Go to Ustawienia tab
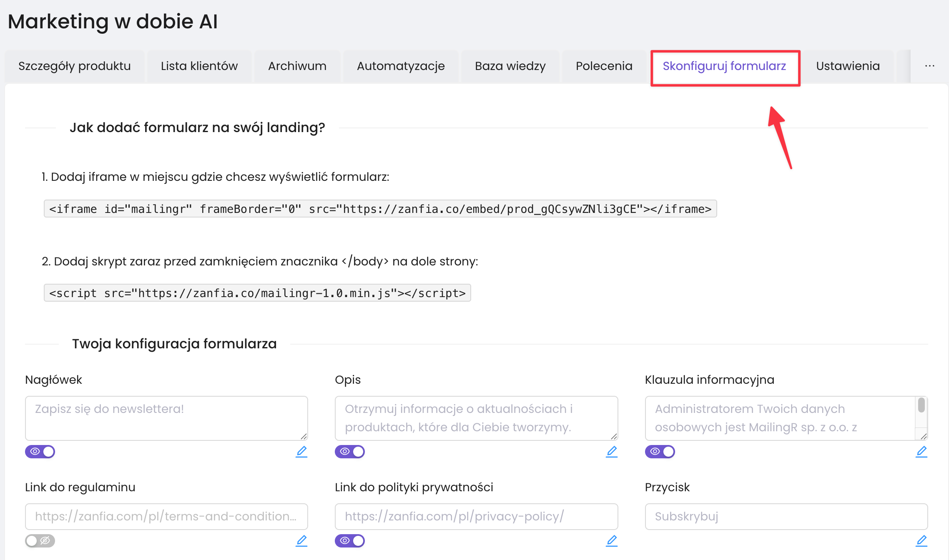Image resolution: width=949 pixels, height=560 pixels. tap(848, 66)
